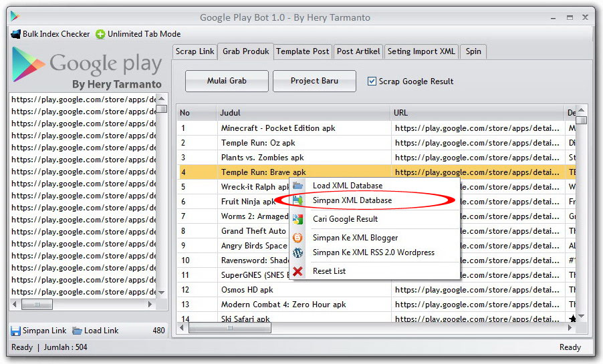Image resolution: width=603 pixels, height=364 pixels.
Task: Select the Spin tab
Action: pyautogui.click(x=473, y=51)
